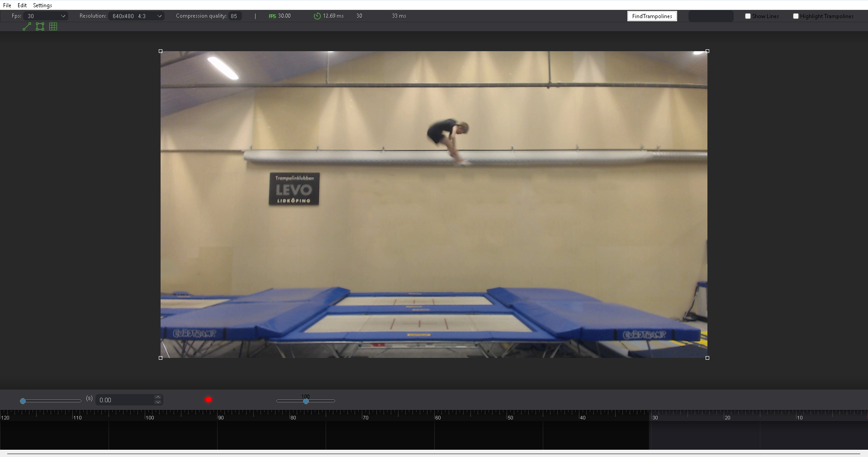This screenshot has height=457, width=868.
Task: Click the FindTrampolines button
Action: (652, 16)
